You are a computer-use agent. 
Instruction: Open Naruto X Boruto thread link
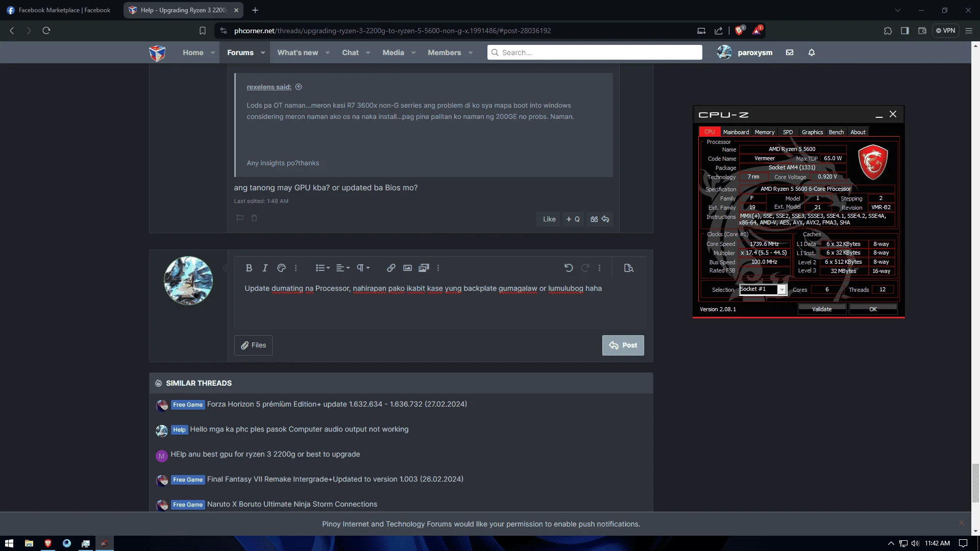pyautogui.click(x=292, y=504)
